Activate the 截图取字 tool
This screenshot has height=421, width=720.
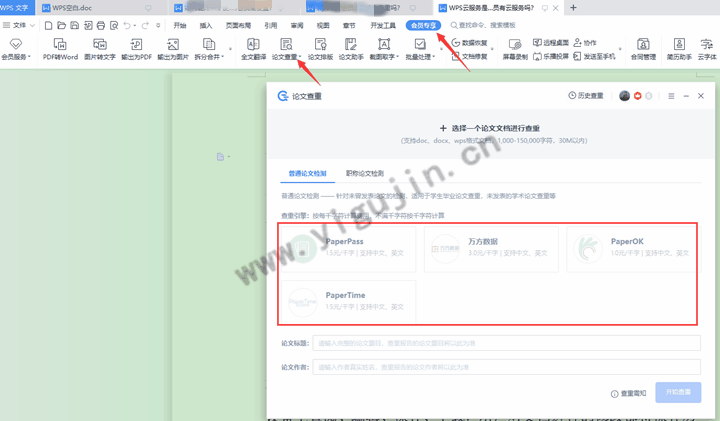tap(384, 49)
